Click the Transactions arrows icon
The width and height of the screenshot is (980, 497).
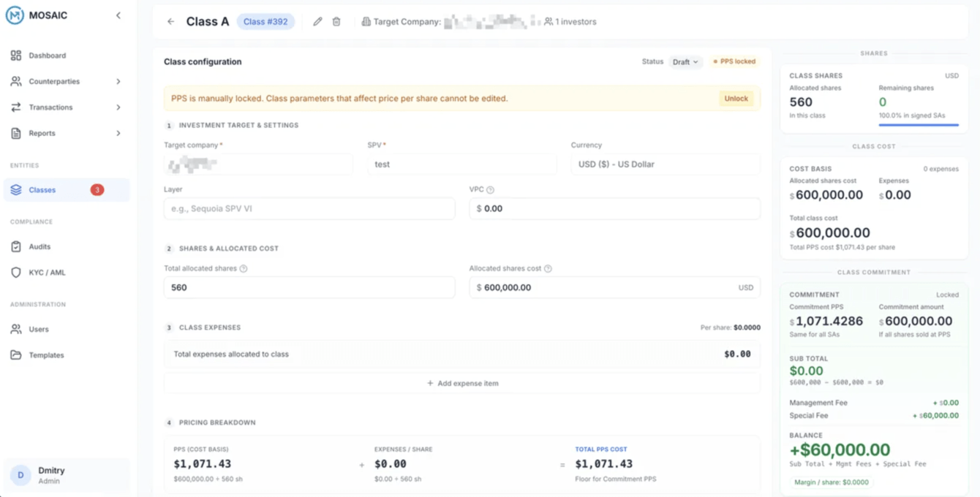[x=16, y=107]
